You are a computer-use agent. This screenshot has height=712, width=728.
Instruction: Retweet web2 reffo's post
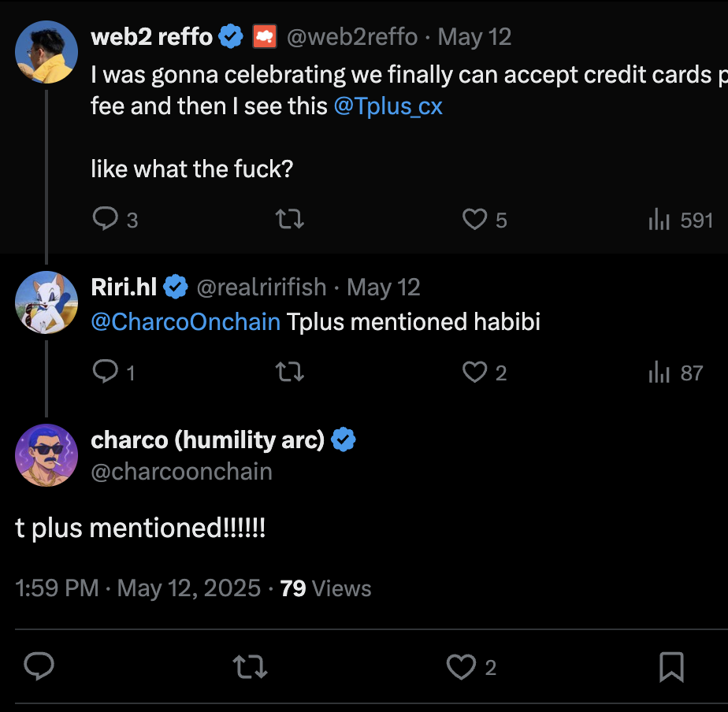[x=291, y=220]
